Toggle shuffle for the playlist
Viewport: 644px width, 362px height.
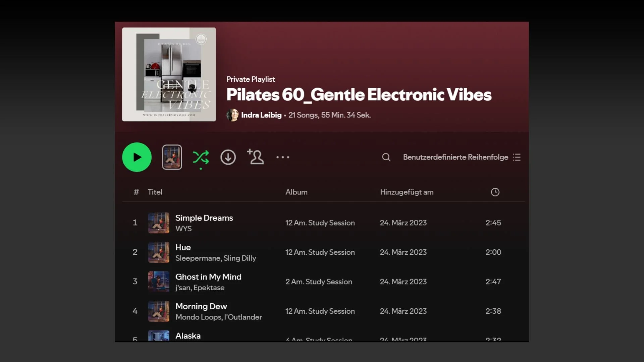point(201,157)
